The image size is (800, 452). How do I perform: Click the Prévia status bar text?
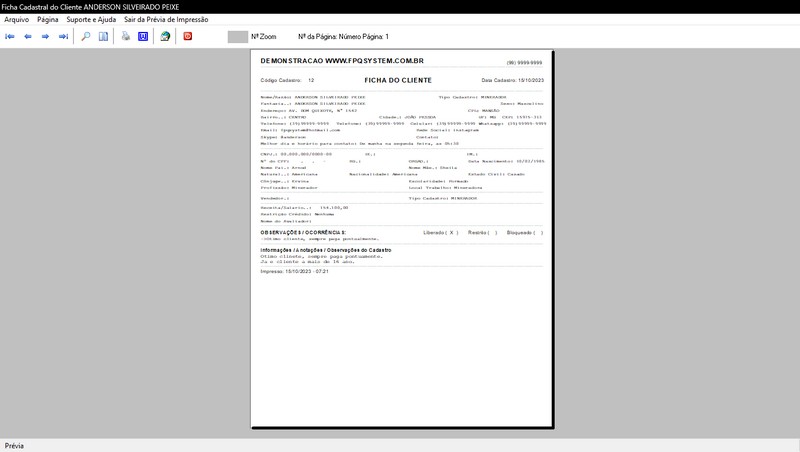(x=14, y=445)
